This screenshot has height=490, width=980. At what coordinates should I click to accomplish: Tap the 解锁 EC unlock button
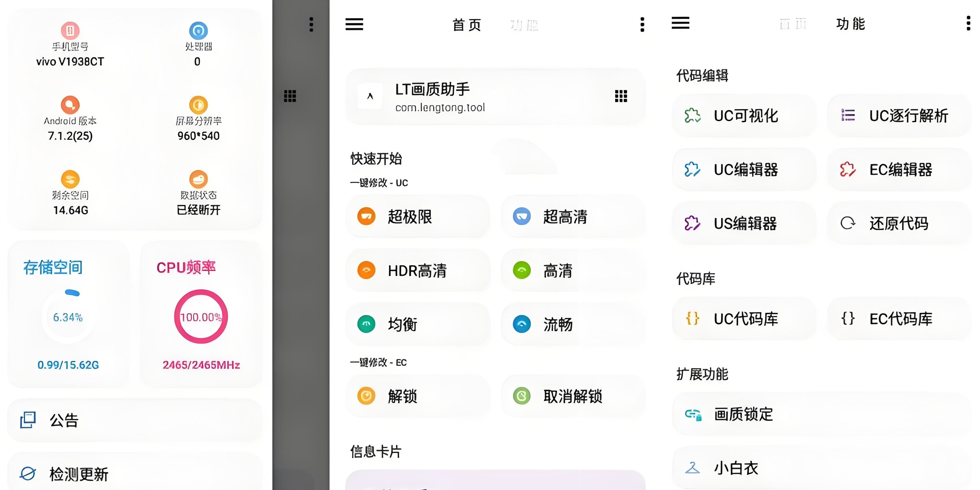(x=418, y=396)
